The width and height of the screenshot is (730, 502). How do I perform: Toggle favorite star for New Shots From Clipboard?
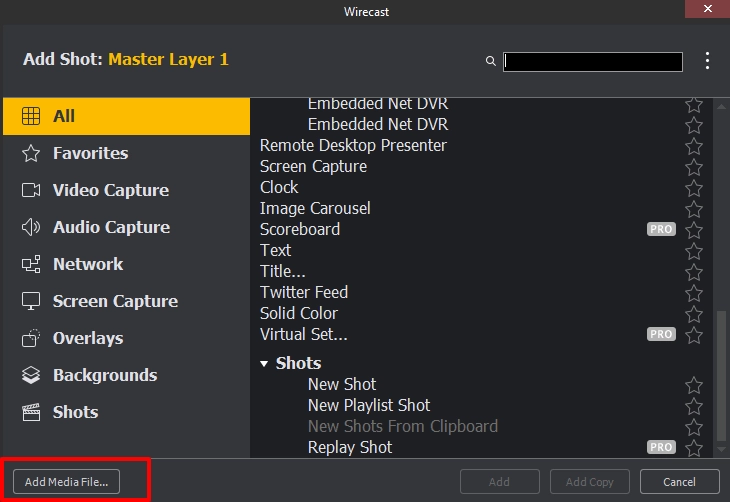click(694, 427)
